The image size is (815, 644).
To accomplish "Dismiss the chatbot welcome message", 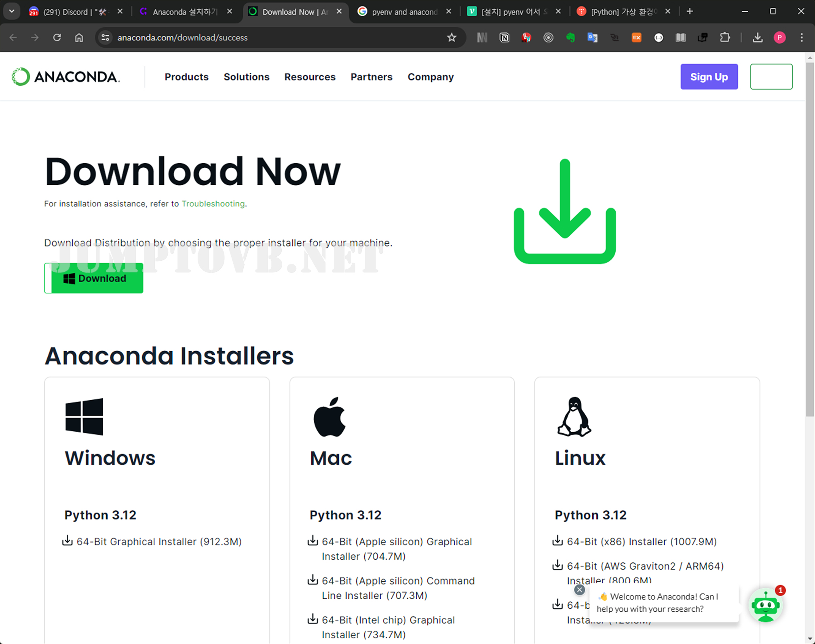I will coord(579,590).
